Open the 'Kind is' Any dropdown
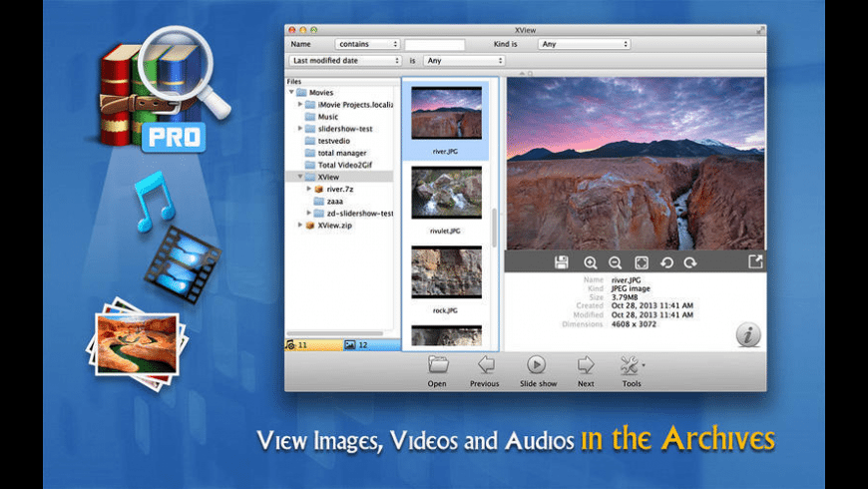868x489 pixels. point(584,44)
